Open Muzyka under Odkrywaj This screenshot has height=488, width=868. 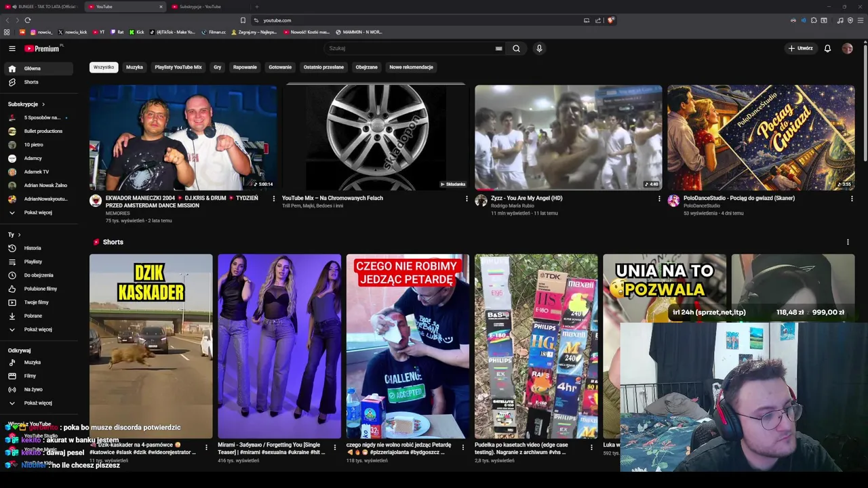[39, 362]
